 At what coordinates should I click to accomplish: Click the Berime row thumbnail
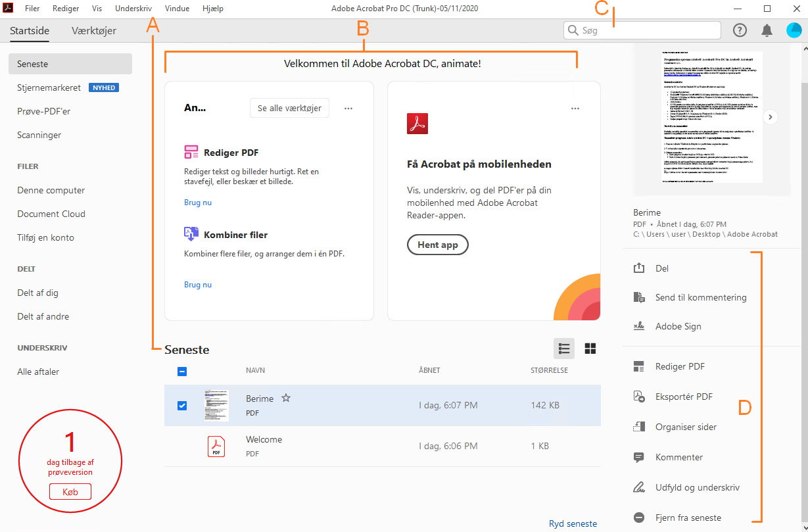216,405
